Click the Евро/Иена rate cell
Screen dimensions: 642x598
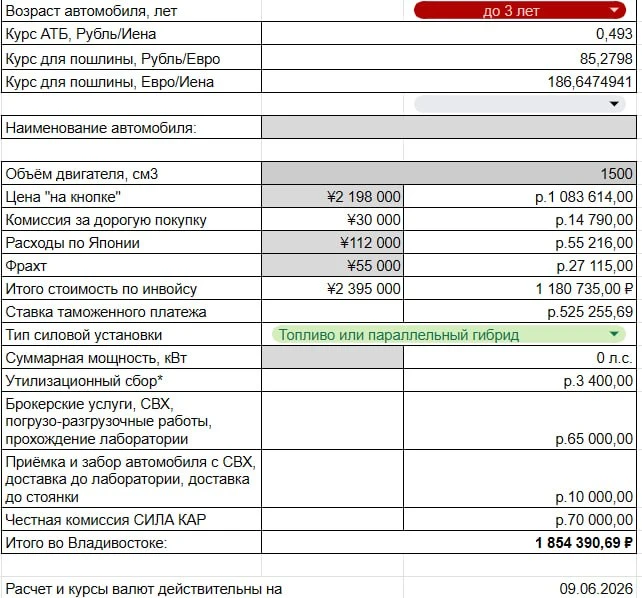coord(449,81)
